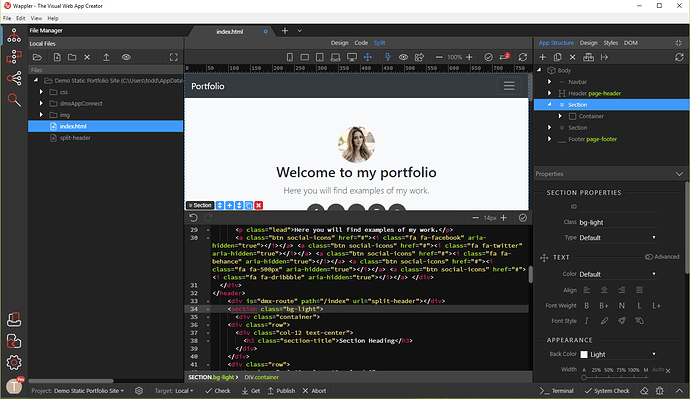This screenshot has height=399, width=690.
Task: Duplicate the selected element in App Structure
Action: pos(558,57)
